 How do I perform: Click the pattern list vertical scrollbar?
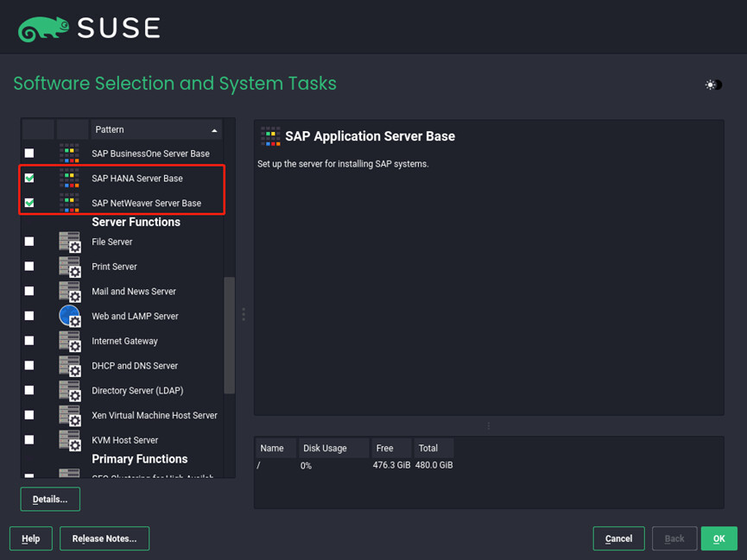tap(229, 336)
